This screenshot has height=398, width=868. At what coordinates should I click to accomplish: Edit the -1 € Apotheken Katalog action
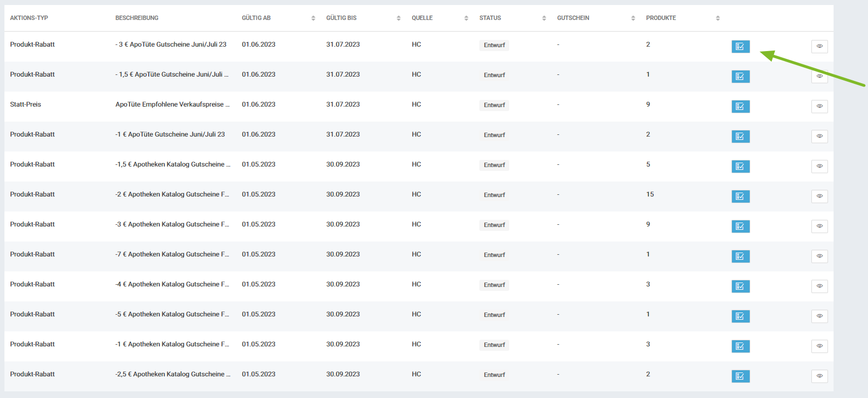[740, 346]
